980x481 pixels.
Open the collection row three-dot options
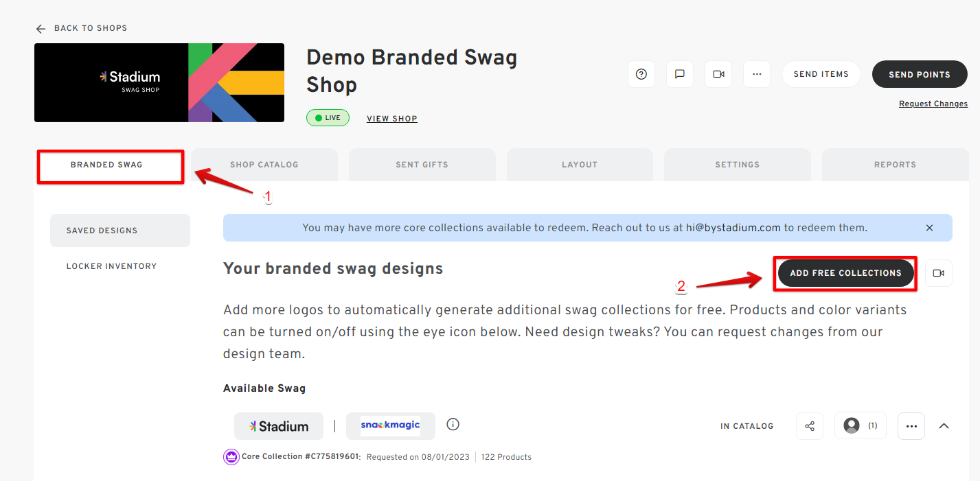pos(911,426)
